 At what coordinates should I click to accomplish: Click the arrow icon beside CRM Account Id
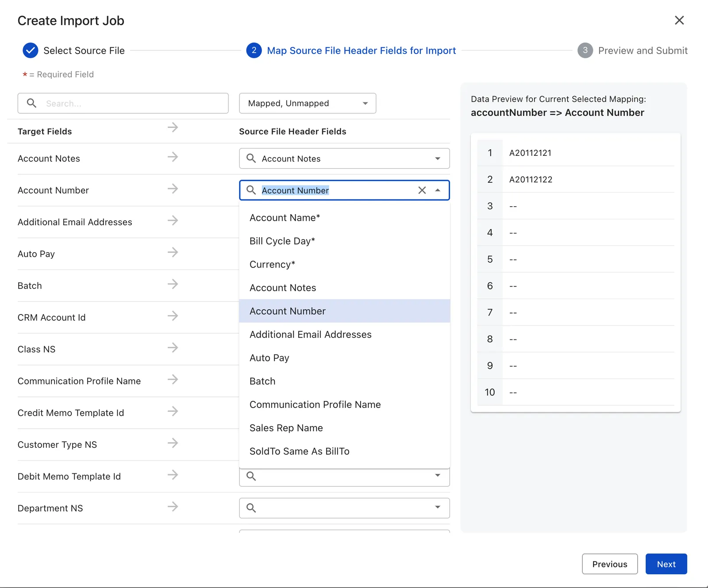click(x=173, y=316)
